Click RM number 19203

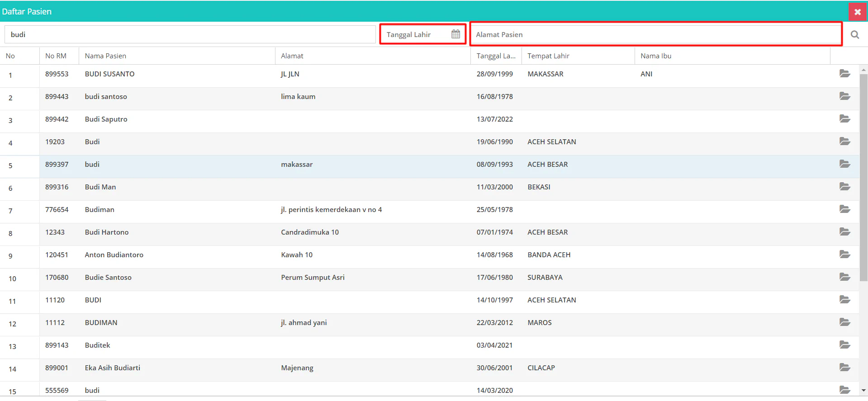[55, 142]
